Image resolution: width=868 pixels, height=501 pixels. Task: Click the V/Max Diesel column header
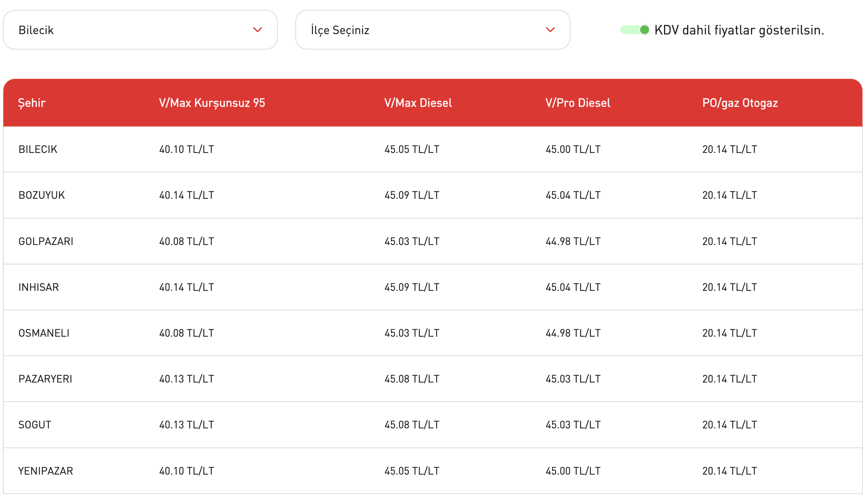(418, 103)
